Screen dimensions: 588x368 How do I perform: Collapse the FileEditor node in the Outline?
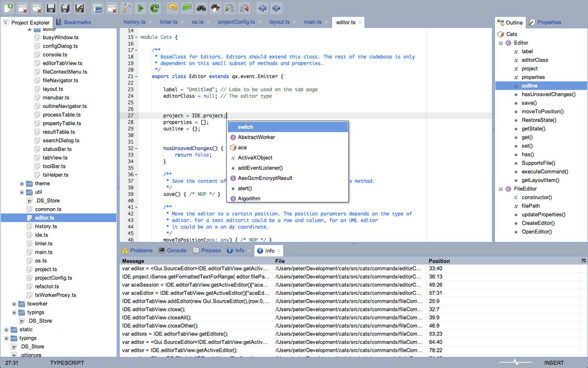tap(501, 188)
